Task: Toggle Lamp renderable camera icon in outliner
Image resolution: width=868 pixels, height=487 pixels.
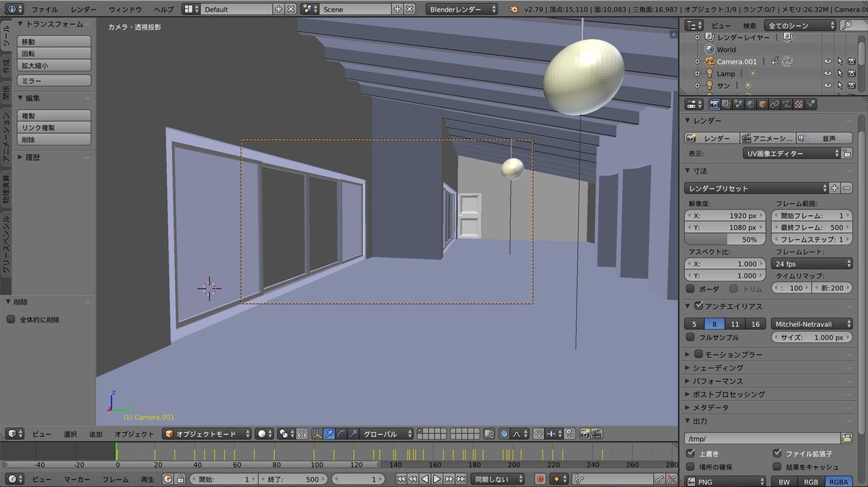Action: point(851,73)
